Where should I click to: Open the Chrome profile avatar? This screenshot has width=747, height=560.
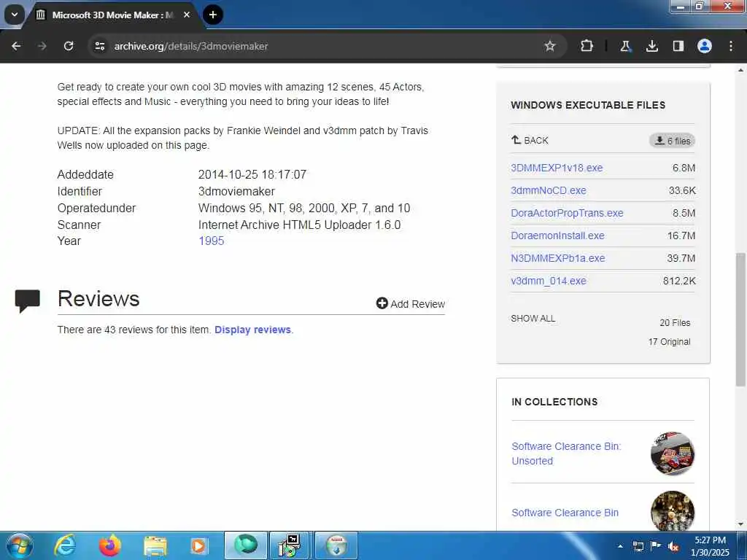pos(705,46)
